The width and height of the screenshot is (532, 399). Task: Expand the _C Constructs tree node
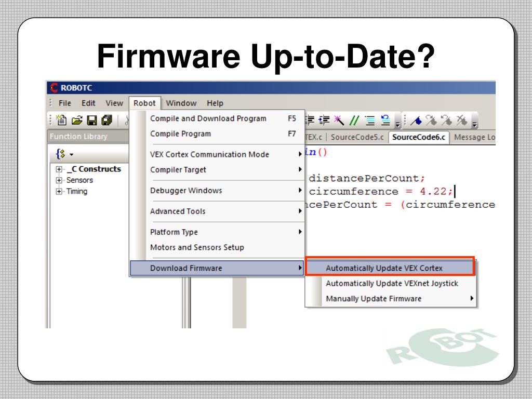point(59,169)
